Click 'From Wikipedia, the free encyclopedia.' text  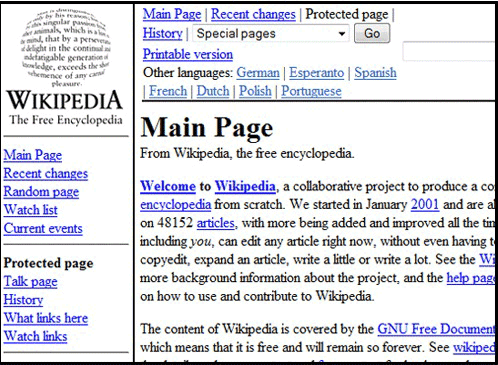(247, 153)
